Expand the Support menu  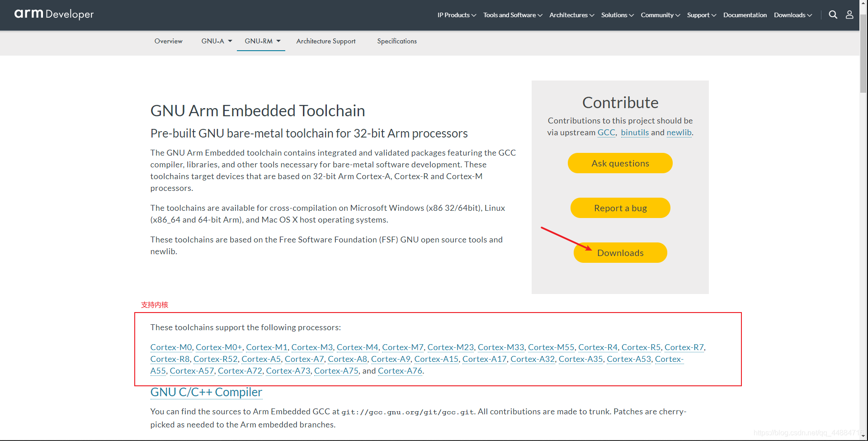(x=702, y=15)
